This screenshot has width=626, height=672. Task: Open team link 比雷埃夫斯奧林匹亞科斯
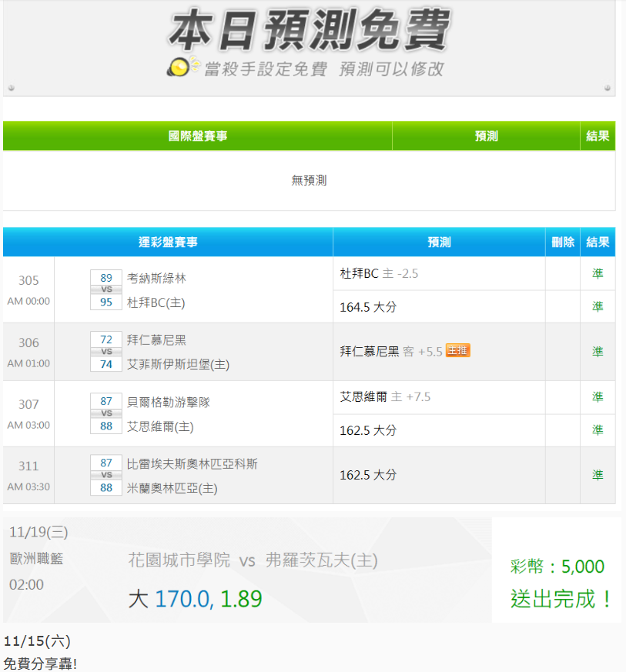192,463
